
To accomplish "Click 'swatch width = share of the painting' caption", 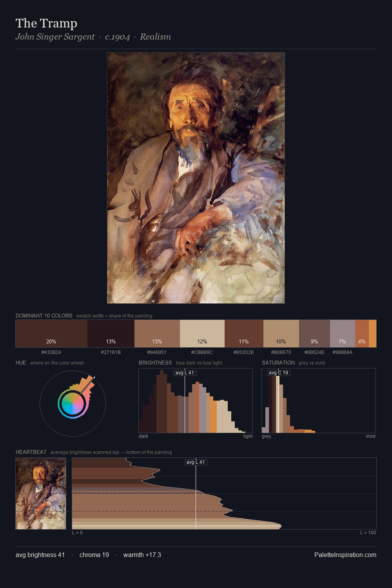I will point(114,316).
